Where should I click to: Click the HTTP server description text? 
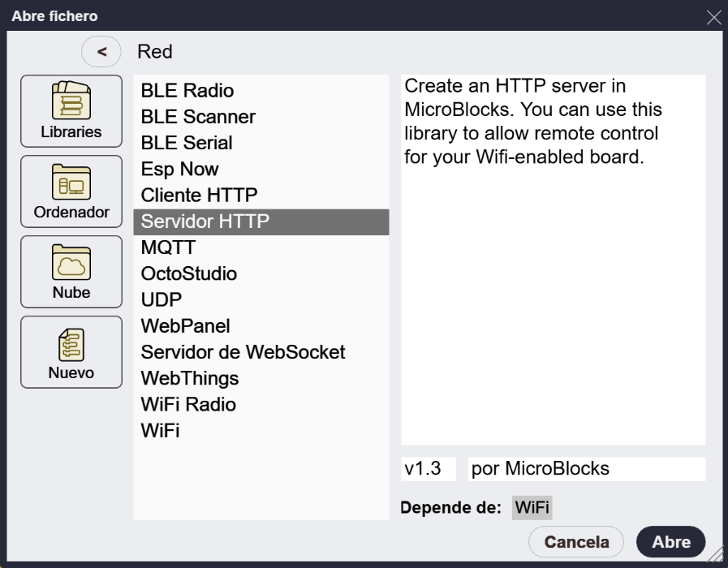pos(533,122)
